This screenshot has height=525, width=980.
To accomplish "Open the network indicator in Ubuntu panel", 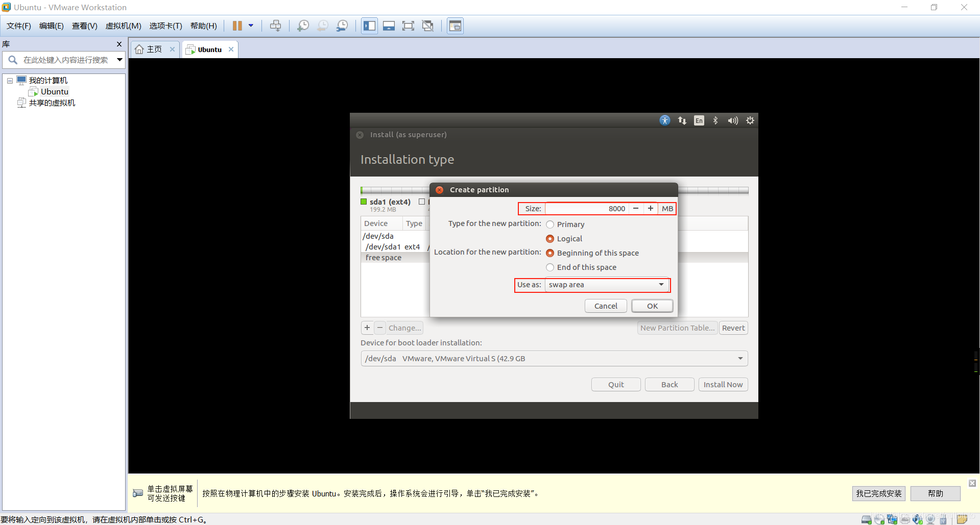I will 682,120.
